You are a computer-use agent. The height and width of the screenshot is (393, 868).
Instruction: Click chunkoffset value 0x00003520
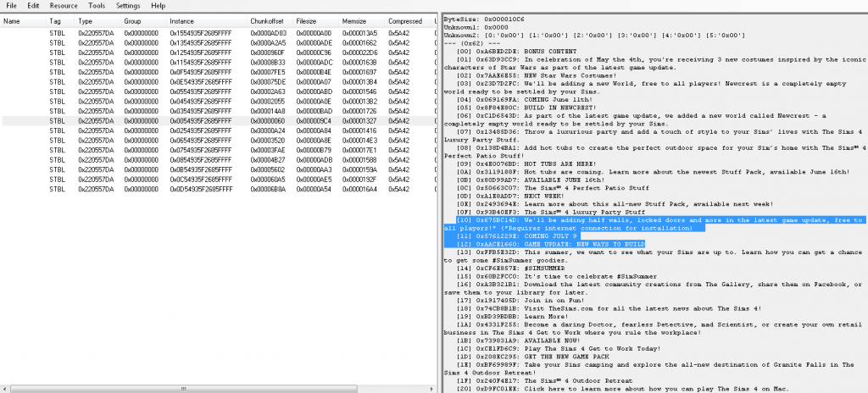(x=269, y=141)
